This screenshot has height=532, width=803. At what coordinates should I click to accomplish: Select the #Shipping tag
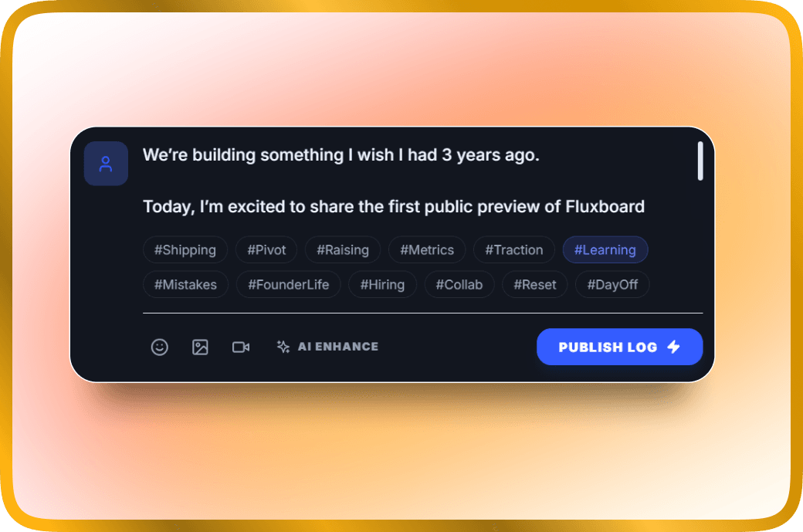(185, 249)
